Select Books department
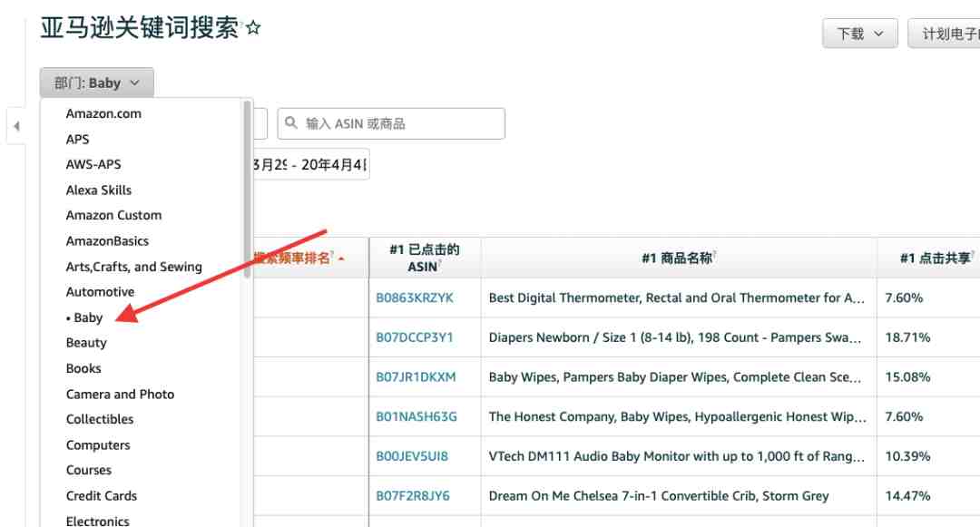This screenshot has height=527, width=980. (x=83, y=368)
